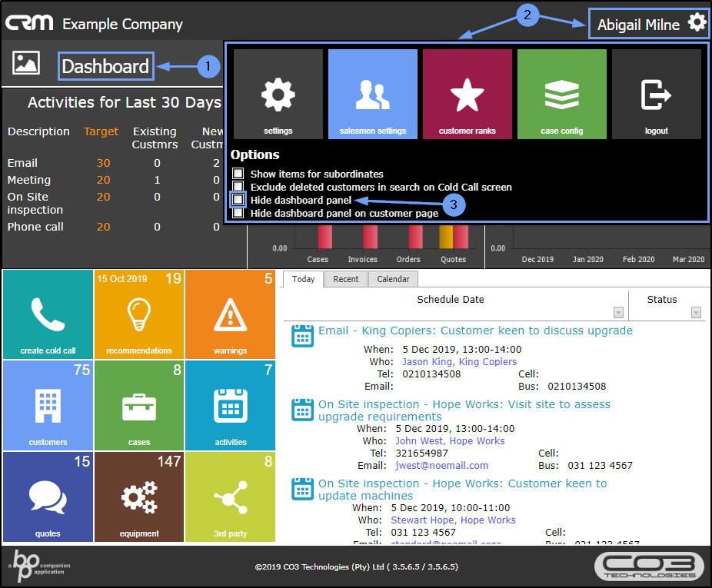Viewport: 712px width, 588px height.
Task: Click the Abigail Milne user name
Action: [x=638, y=25]
